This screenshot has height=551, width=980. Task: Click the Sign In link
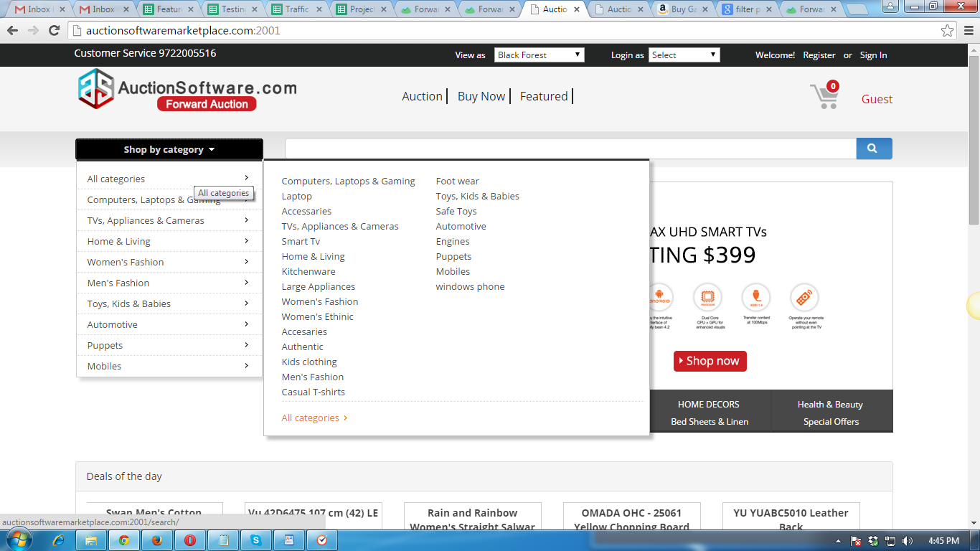coord(873,55)
